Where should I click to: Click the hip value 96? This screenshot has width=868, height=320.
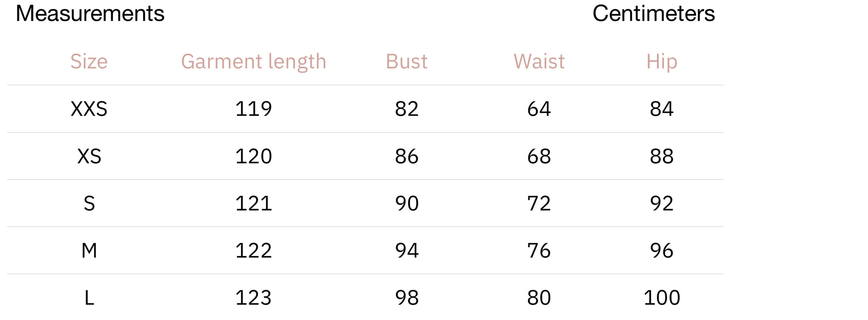click(x=662, y=250)
